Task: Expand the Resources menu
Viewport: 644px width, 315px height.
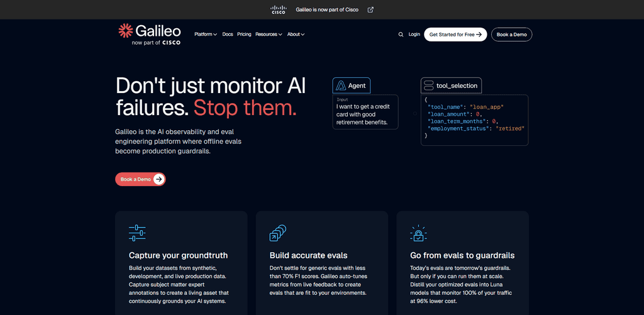Action: (269, 35)
